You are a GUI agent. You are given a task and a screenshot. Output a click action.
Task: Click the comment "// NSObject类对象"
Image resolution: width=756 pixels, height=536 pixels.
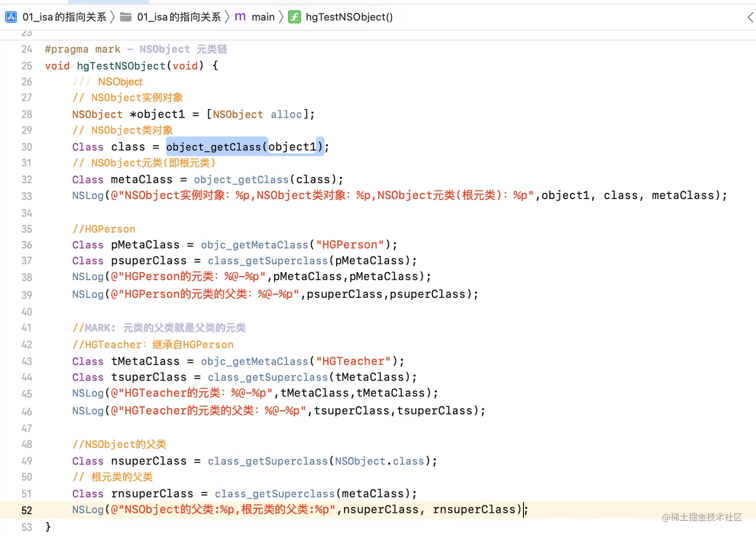point(122,130)
